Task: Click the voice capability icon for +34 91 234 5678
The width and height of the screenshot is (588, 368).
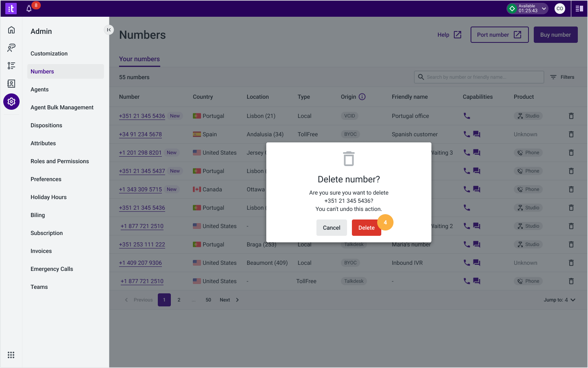Action: point(466,134)
